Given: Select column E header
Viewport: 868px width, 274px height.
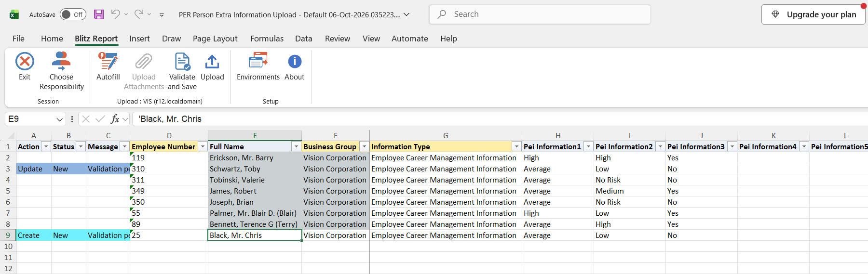Looking at the screenshot, I should pyautogui.click(x=255, y=136).
